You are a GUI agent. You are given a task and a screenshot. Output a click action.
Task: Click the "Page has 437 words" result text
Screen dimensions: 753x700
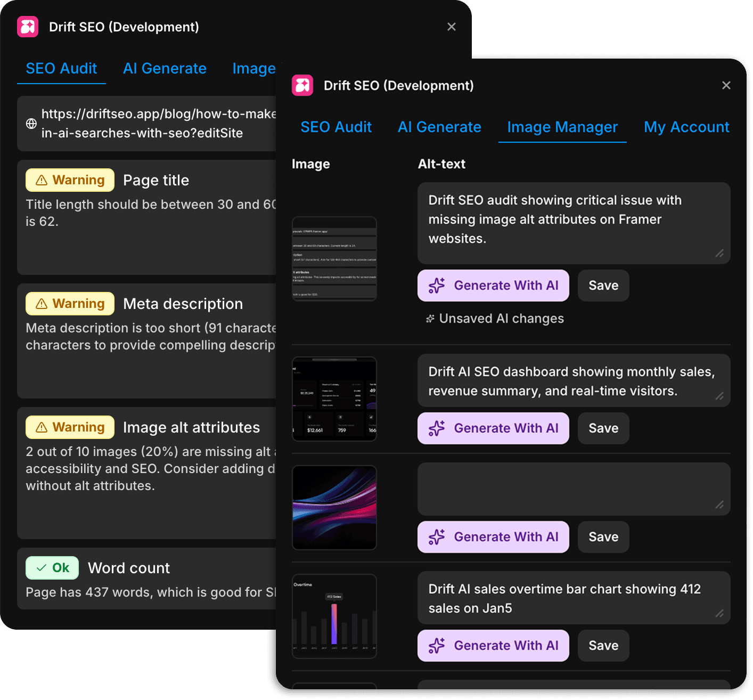point(151,592)
